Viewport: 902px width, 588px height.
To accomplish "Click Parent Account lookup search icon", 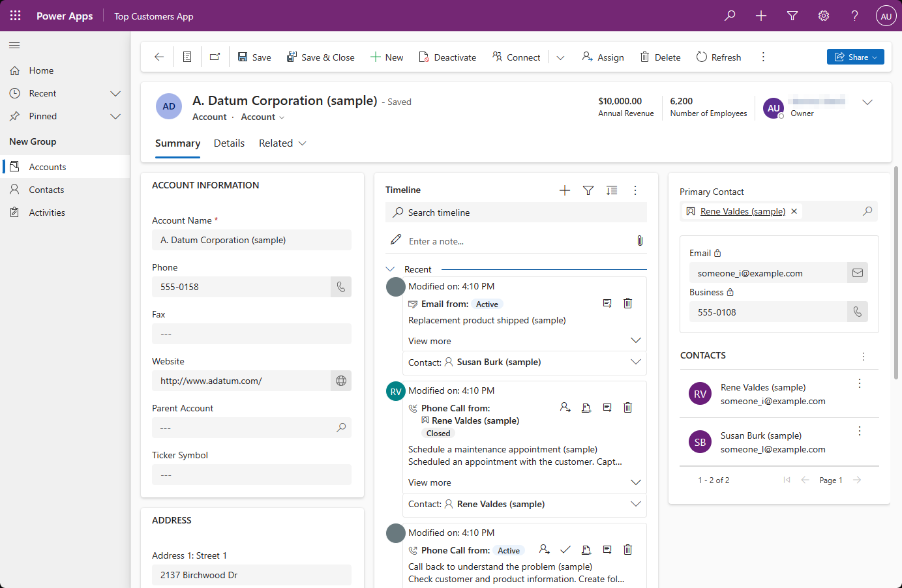I will pyautogui.click(x=341, y=428).
